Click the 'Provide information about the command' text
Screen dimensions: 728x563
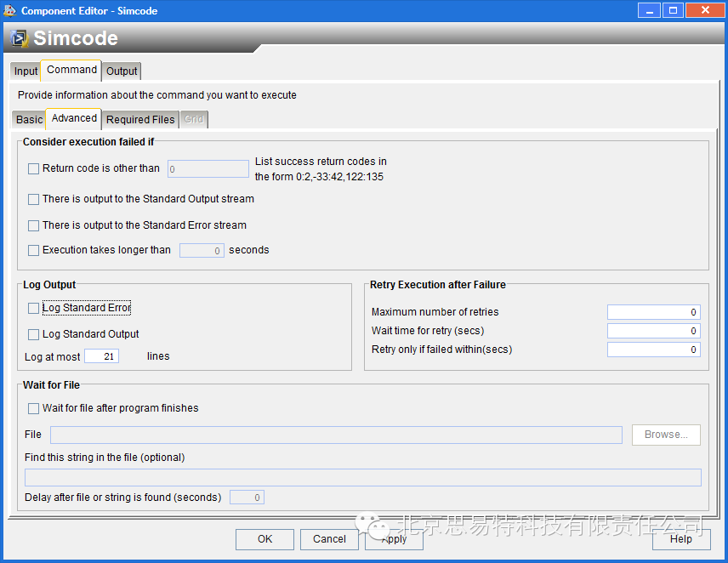pyautogui.click(x=157, y=95)
